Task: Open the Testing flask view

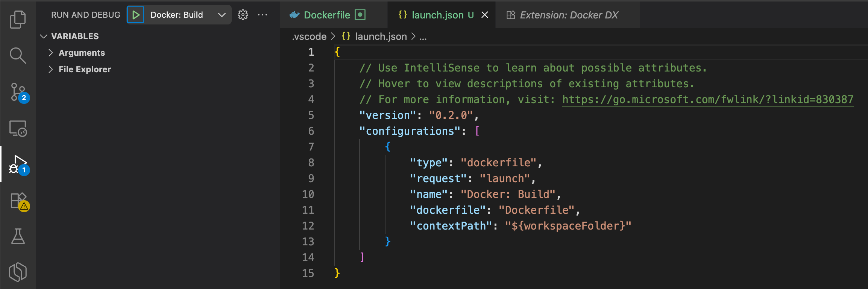Action: (18, 236)
